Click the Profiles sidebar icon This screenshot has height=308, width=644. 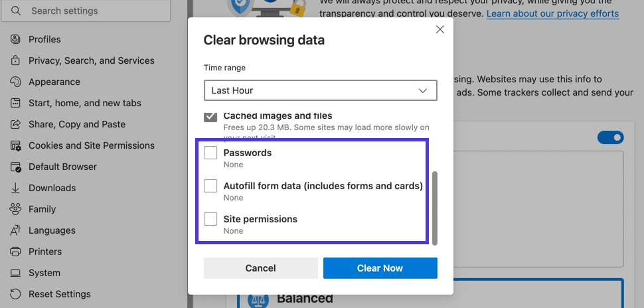pos(15,39)
